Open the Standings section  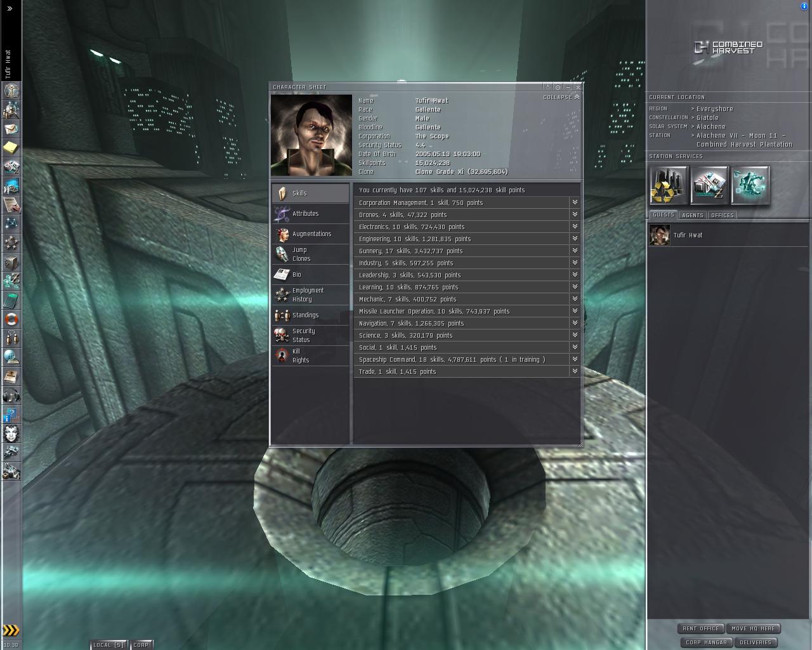pos(310,315)
